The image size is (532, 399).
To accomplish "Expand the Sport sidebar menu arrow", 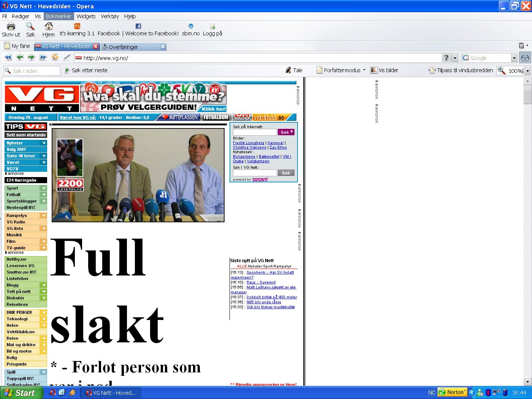I will click(44, 188).
